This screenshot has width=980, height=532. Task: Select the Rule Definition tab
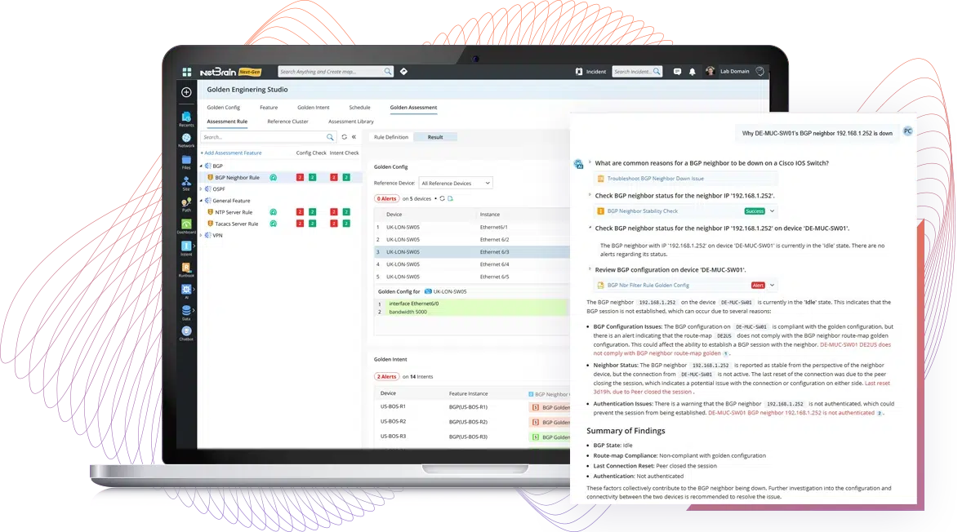click(391, 137)
